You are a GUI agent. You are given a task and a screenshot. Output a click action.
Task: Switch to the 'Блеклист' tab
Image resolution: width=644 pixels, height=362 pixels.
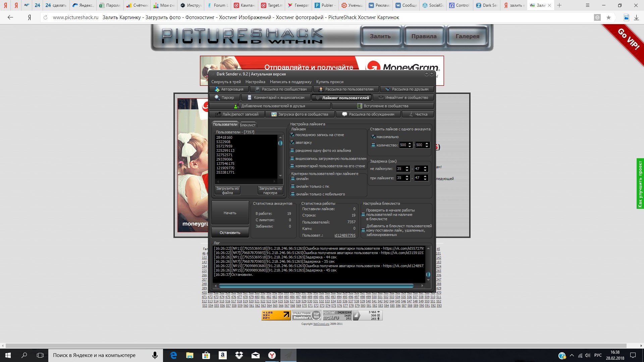click(248, 125)
